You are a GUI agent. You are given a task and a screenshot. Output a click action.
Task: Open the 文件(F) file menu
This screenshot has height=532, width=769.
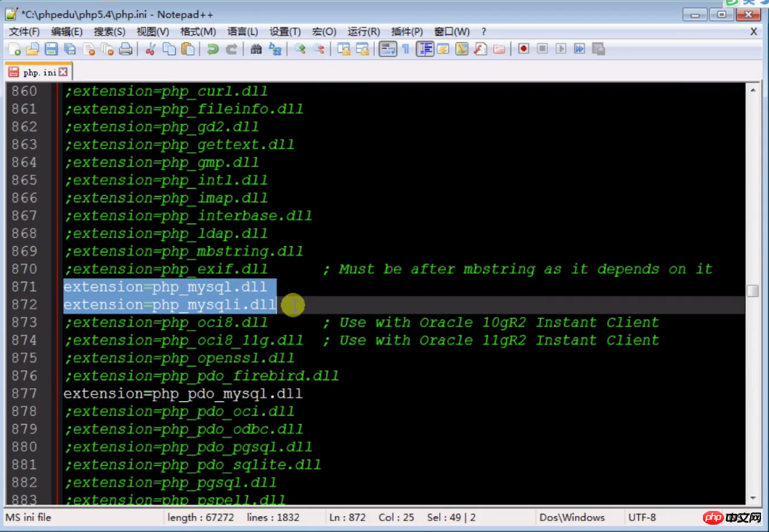[24, 31]
